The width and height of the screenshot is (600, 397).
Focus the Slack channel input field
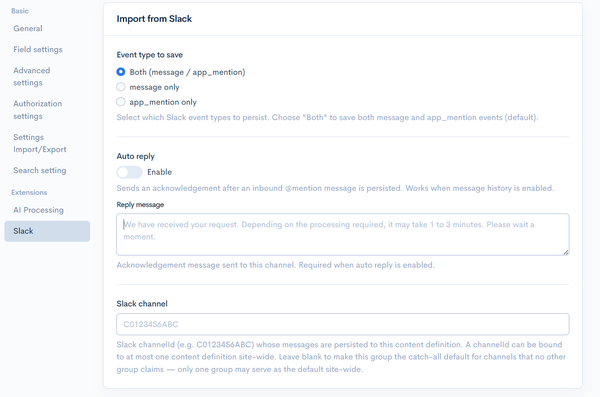click(x=342, y=324)
